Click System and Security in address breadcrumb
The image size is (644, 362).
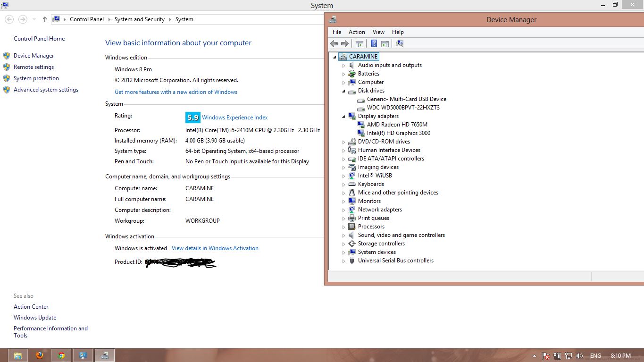coord(140,19)
